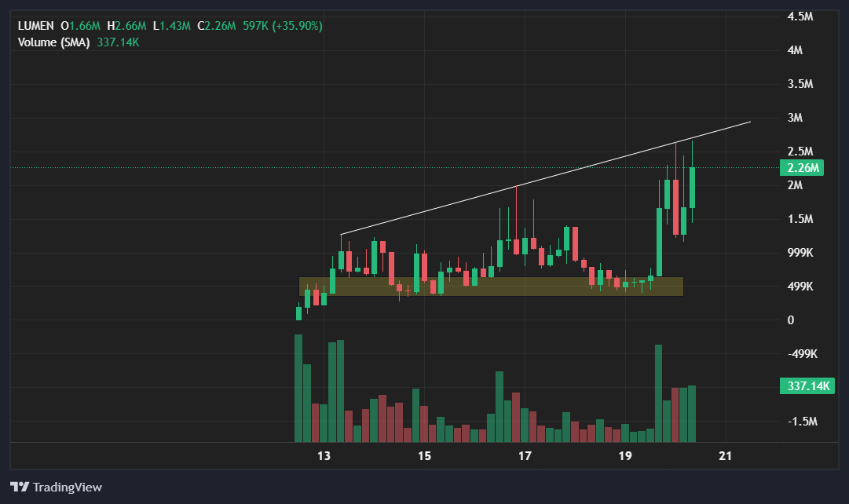Screen dimensions: 849x504
Task: Click the low value L1.43M
Action: (172, 26)
